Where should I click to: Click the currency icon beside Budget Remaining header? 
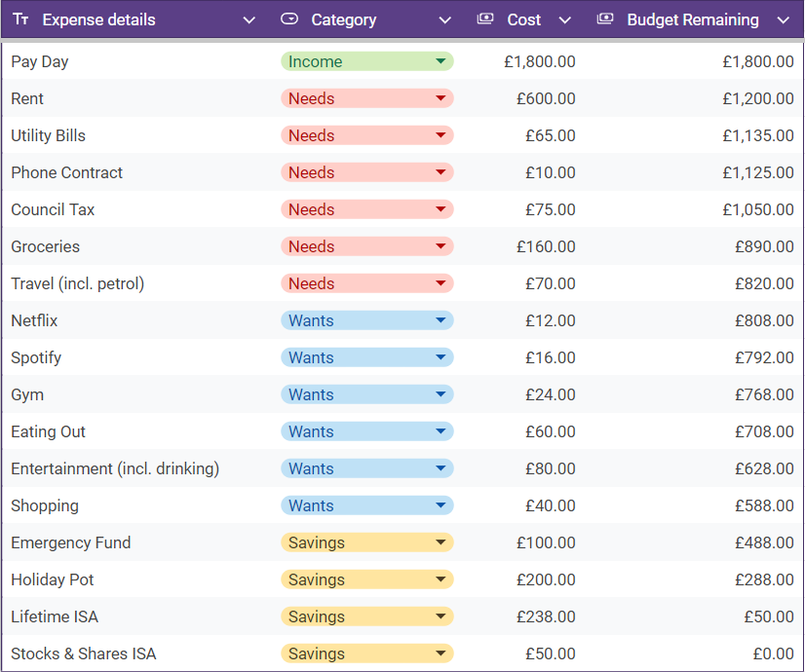pyautogui.click(x=605, y=19)
